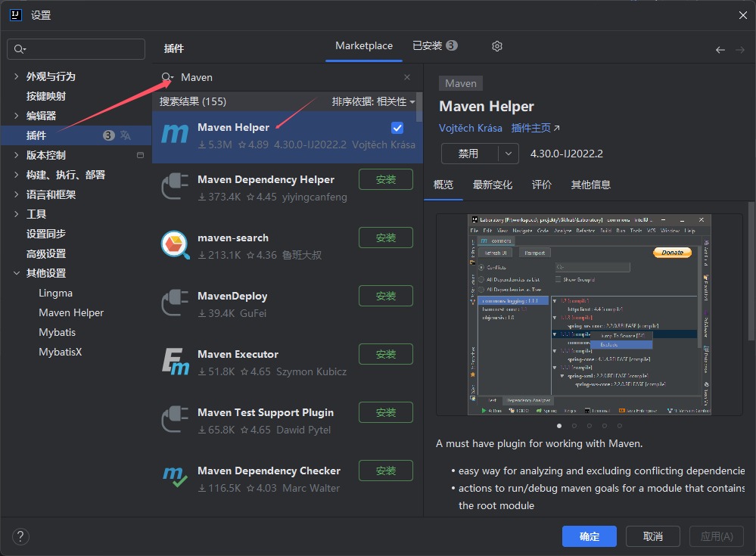
Task: Open the 最新变化 tab
Action: tap(492, 185)
